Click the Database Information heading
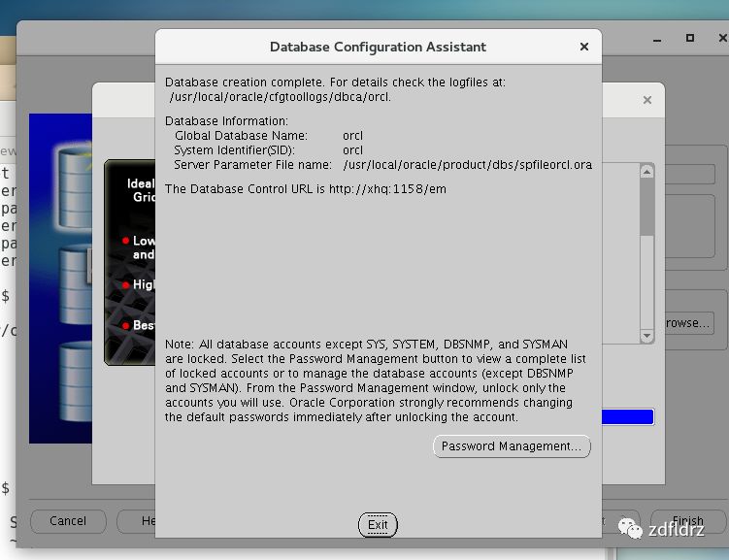The image size is (729, 560). [x=226, y=120]
